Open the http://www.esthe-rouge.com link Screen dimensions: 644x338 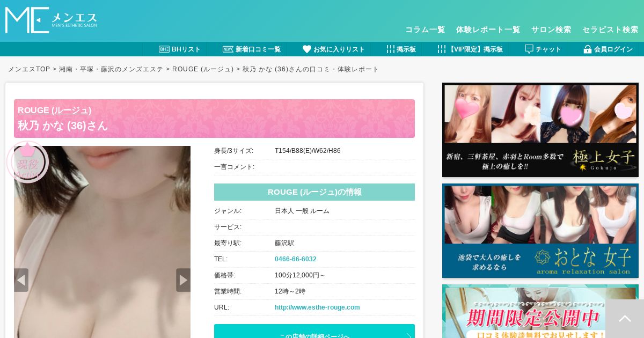[317, 307]
